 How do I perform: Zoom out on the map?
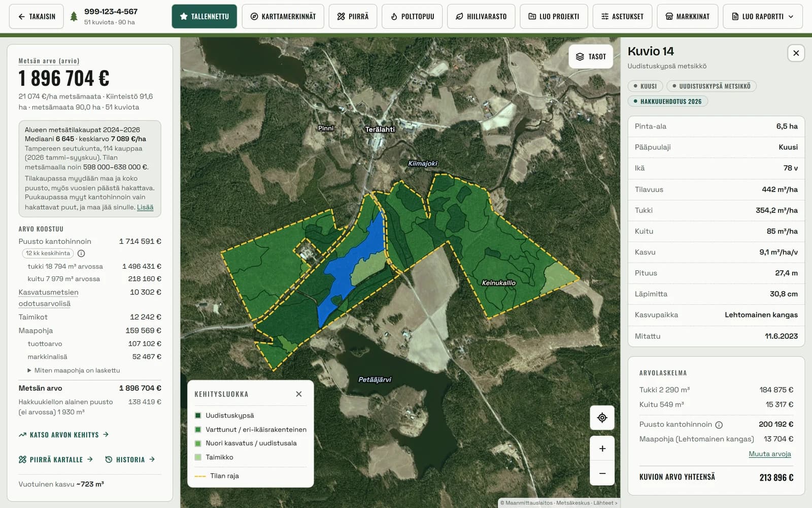click(602, 473)
